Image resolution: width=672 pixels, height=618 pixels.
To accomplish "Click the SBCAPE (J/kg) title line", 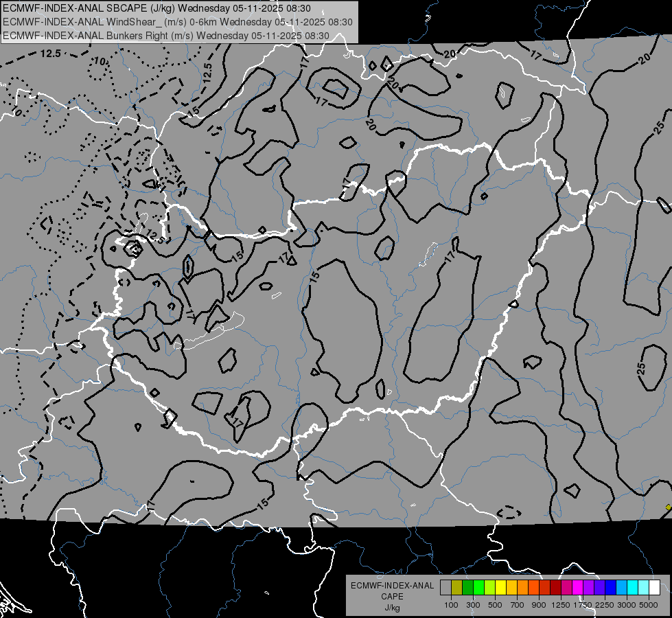I will 157,8.
